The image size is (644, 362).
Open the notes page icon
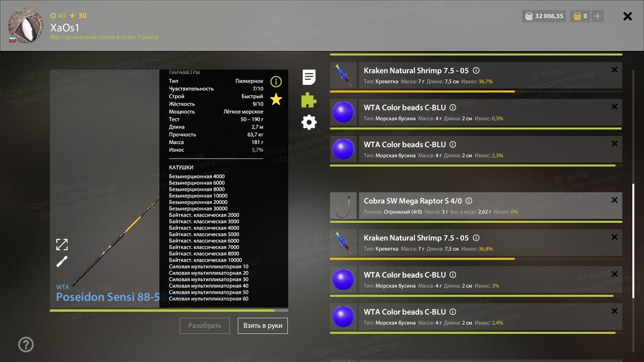pos(309,77)
